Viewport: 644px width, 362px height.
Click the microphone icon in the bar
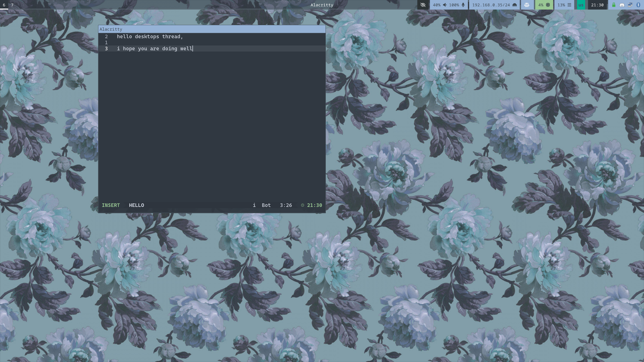(x=463, y=5)
